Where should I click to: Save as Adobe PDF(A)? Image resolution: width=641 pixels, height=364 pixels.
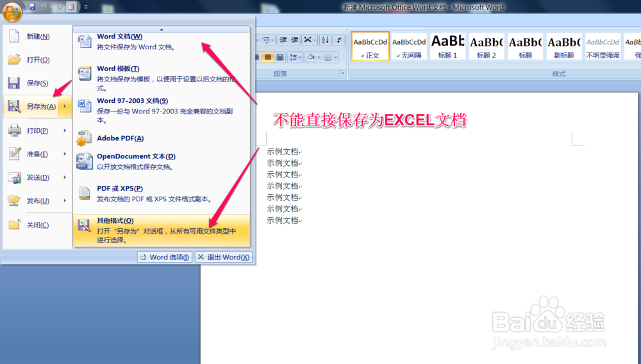162,138
